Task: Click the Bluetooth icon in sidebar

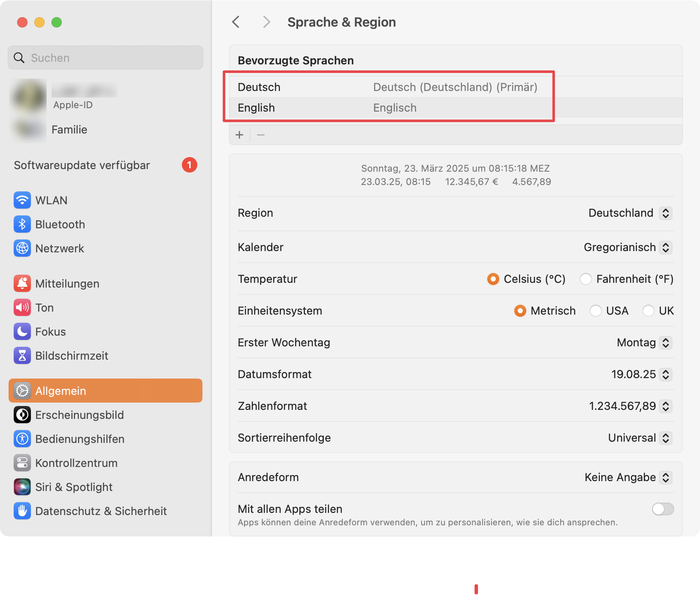Action: (22, 224)
